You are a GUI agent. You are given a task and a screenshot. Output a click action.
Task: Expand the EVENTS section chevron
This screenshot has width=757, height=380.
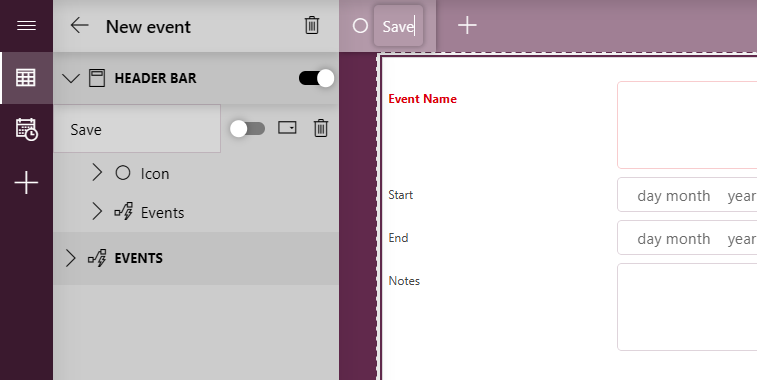click(x=70, y=258)
